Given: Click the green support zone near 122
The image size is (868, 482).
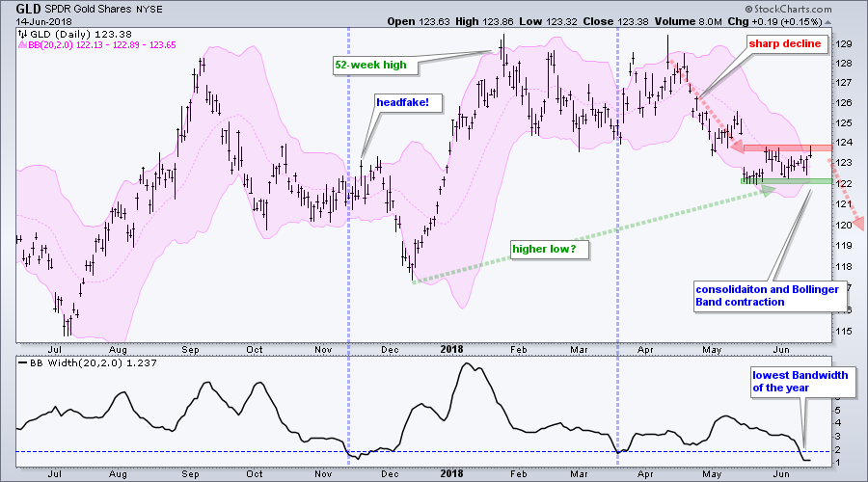Looking at the screenshot, I should 786,181.
